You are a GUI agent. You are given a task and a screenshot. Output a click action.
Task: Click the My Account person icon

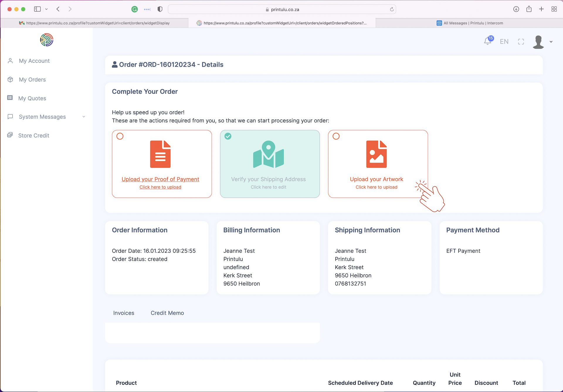(10, 61)
